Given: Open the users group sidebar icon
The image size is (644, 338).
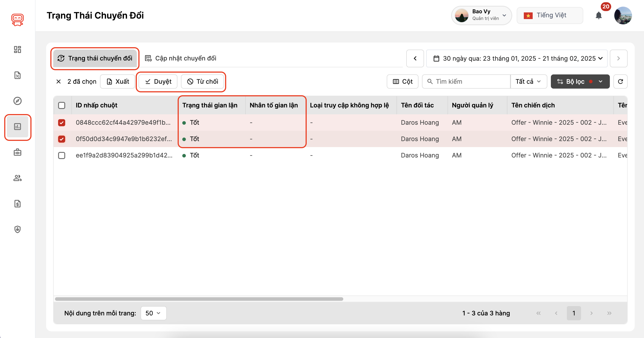Looking at the screenshot, I should click(x=17, y=178).
